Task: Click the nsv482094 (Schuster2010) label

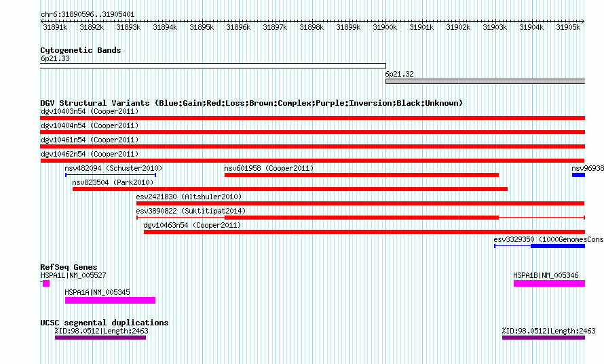Action: click(113, 168)
